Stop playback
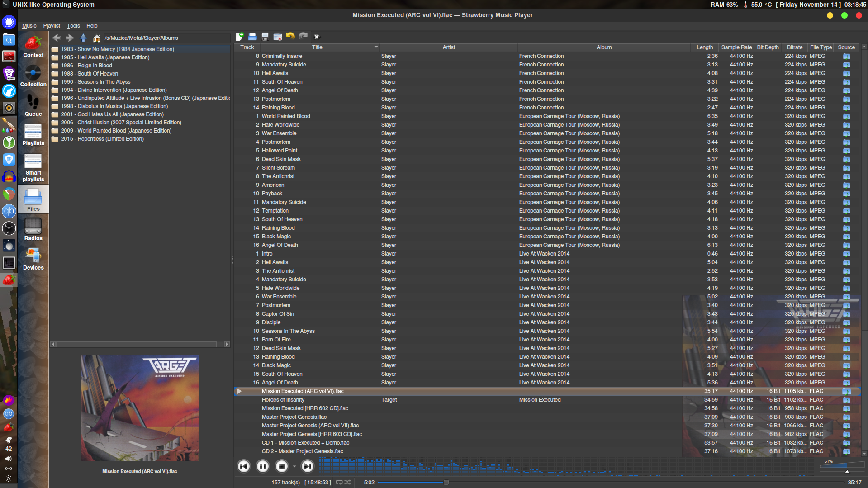Screen dimensions: 868x488 tap(282, 466)
